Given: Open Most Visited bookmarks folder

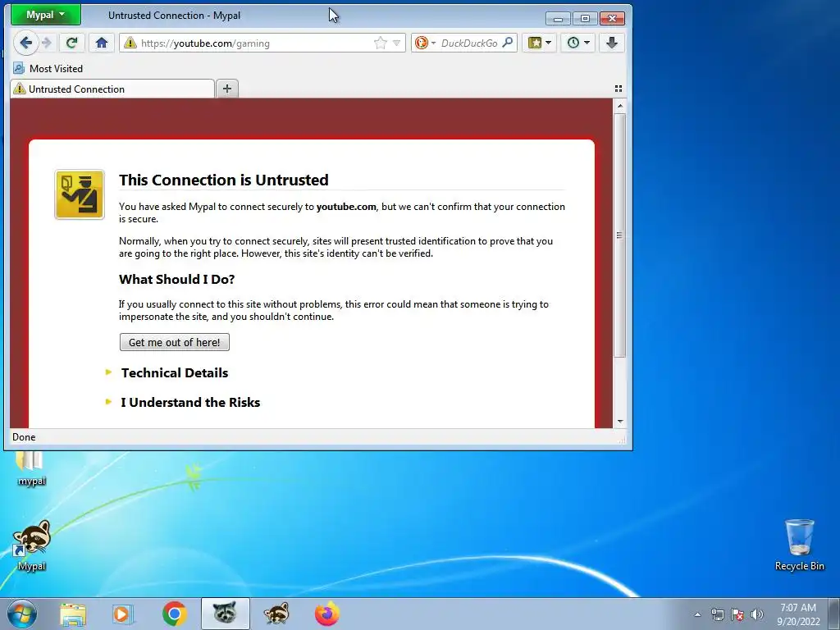Looking at the screenshot, I should tap(48, 69).
